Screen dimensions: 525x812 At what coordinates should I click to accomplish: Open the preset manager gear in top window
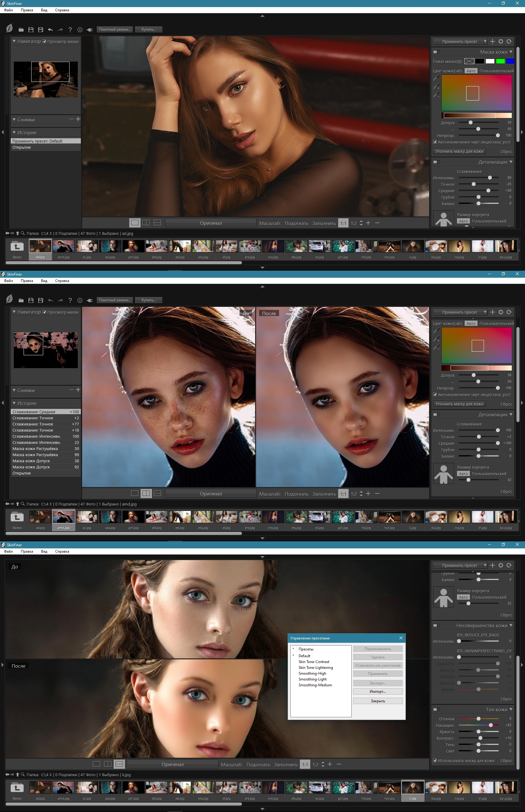[x=500, y=41]
